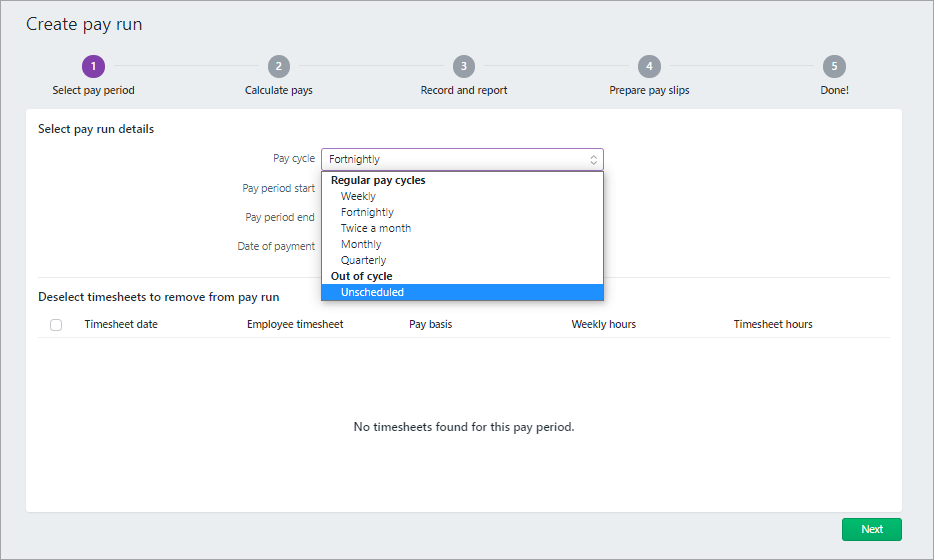
Task: Pick Twice a month pay cycle
Action: [x=375, y=229]
